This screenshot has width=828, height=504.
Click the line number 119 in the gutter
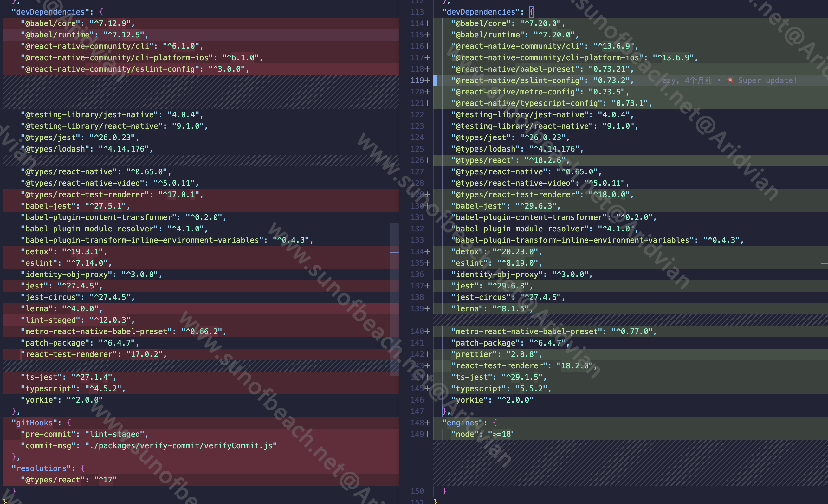(x=417, y=80)
